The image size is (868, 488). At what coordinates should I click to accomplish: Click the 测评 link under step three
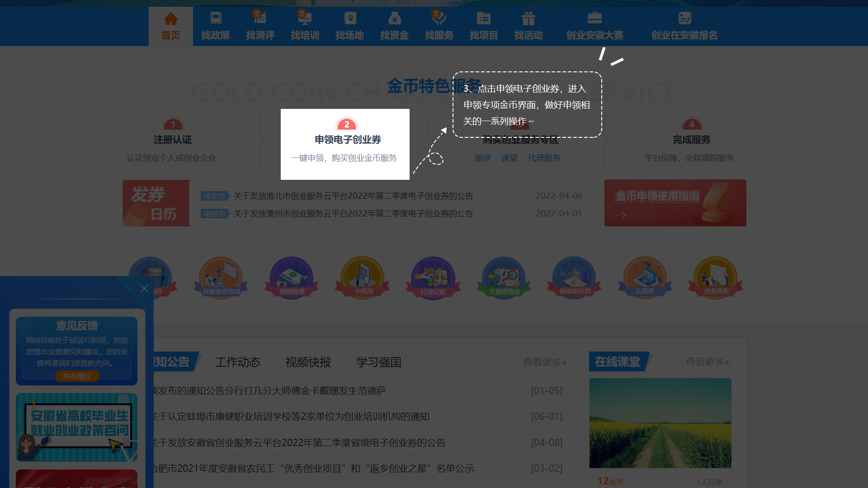[483, 158]
